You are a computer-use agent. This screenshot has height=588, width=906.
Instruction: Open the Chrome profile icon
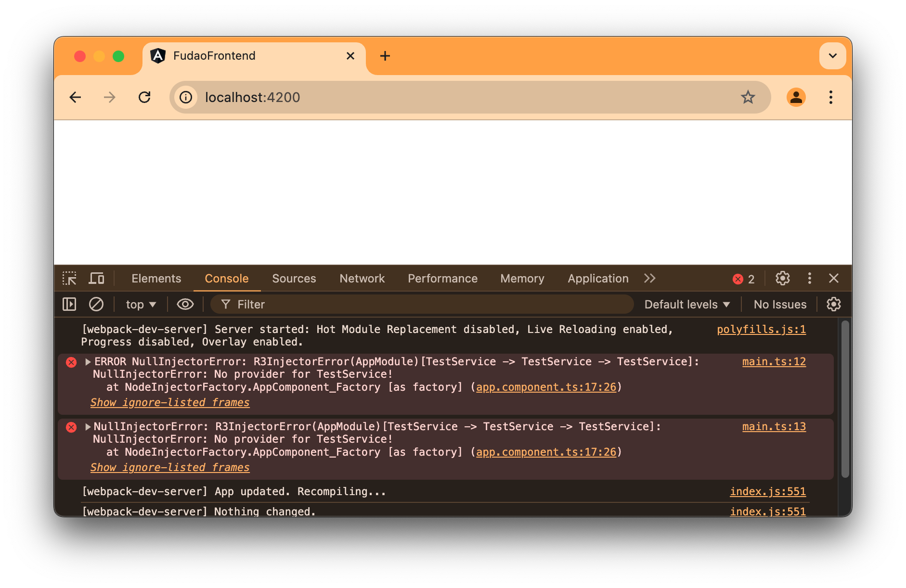[796, 97]
